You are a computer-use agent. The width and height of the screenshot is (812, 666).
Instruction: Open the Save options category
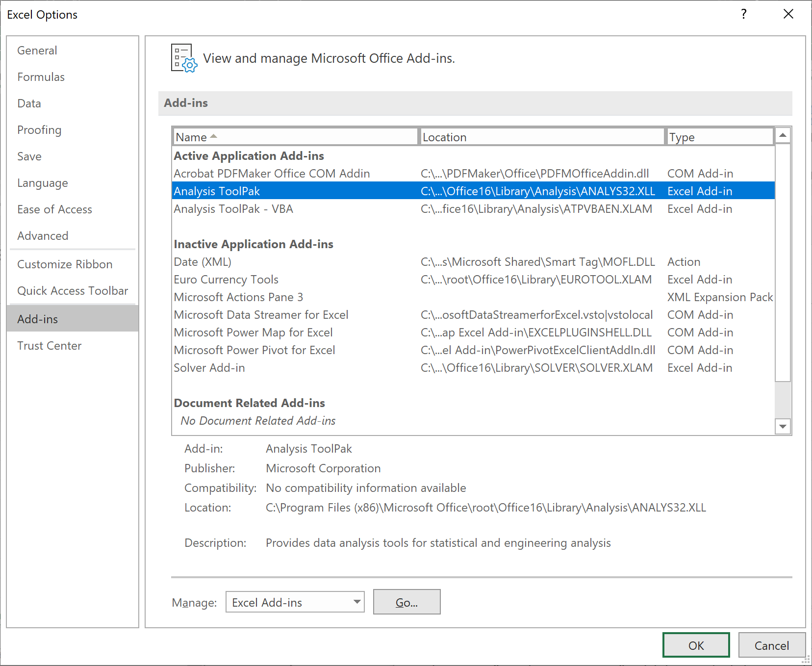pos(73,156)
